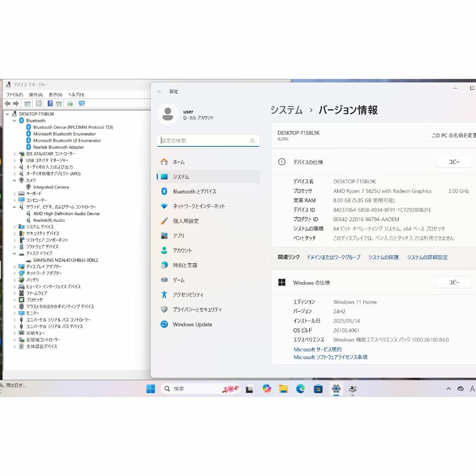
Task: Open Home in Settings sidebar
Action: 208,162
